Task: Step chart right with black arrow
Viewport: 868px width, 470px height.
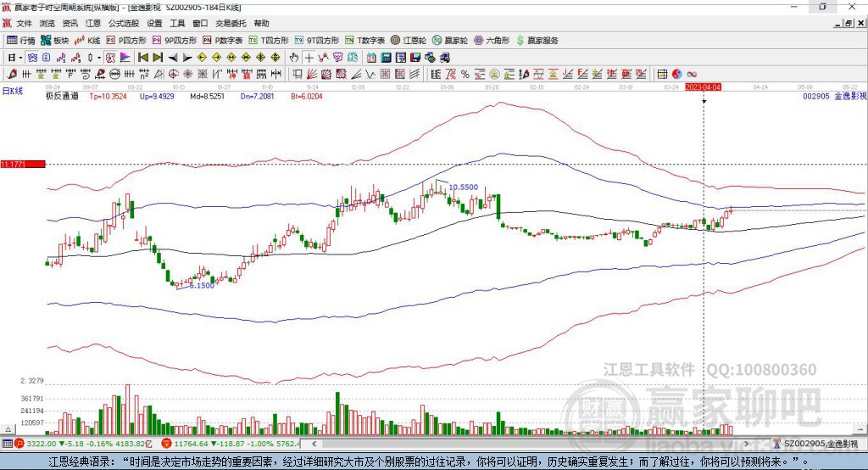Action: tap(187, 58)
